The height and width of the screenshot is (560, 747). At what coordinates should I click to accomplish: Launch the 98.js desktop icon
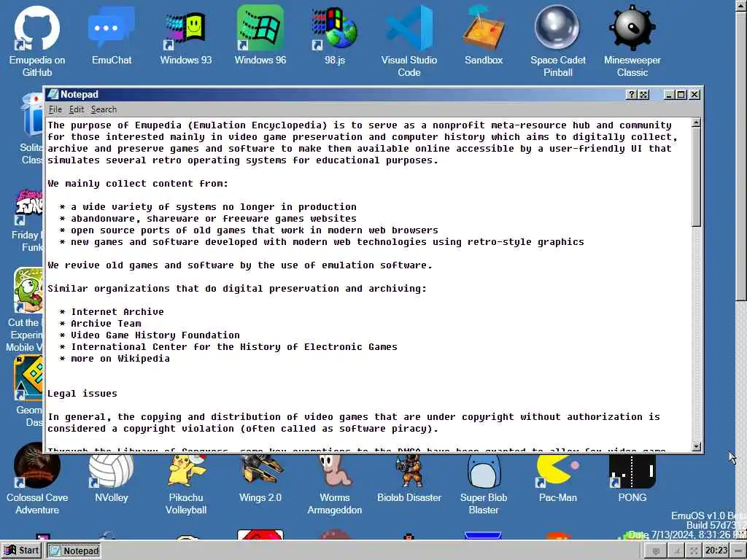pos(334,35)
